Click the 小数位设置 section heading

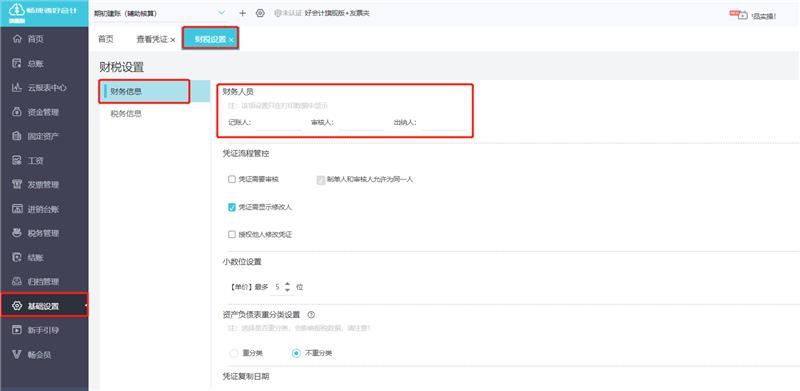click(x=242, y=262)
